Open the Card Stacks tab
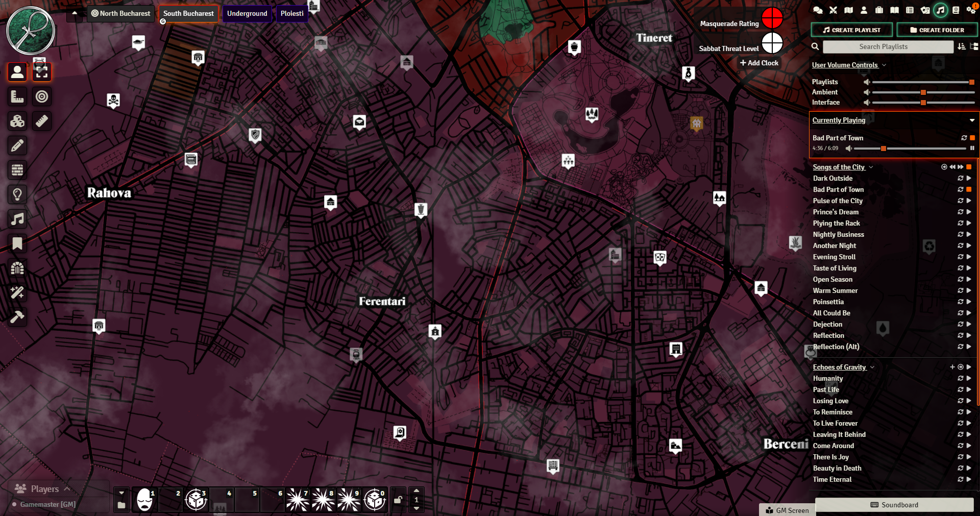This screenshot has width=980, height=516. point(925,10)
